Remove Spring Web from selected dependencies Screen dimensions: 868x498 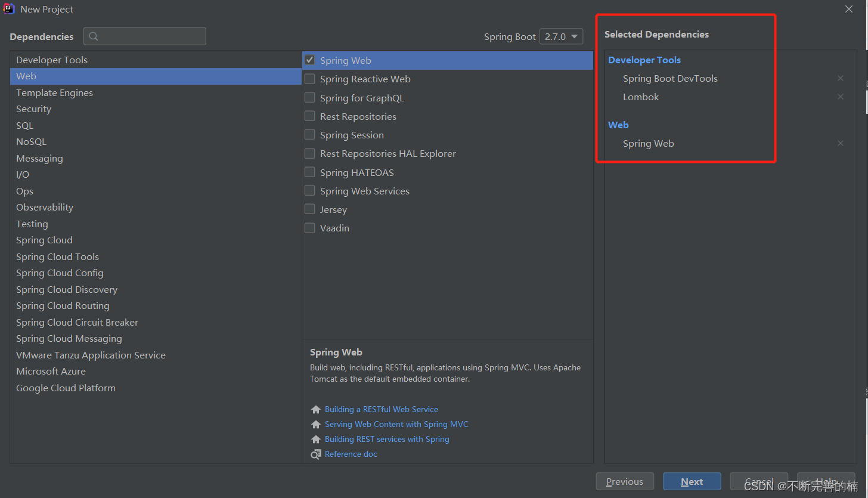841,143
